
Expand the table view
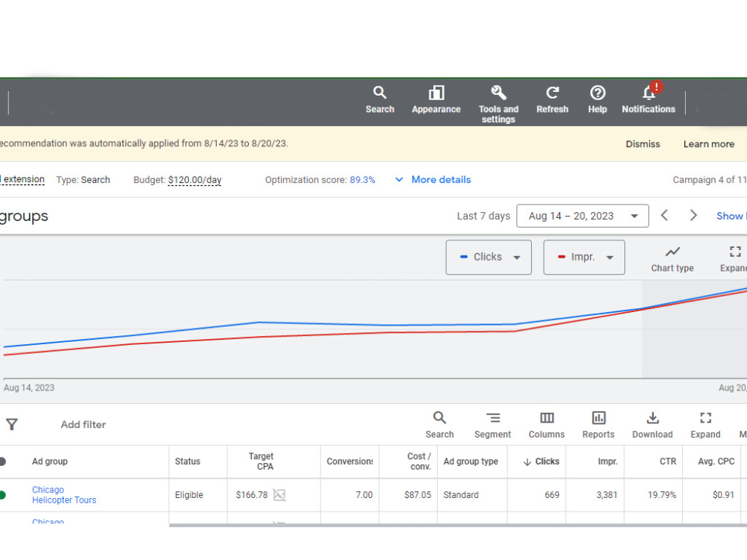tap(706, 426)
